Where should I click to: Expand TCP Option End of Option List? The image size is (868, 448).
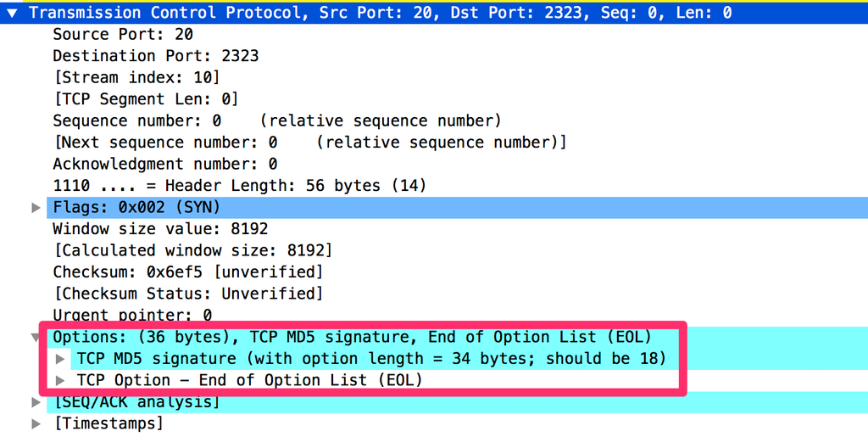coord(60,380)
